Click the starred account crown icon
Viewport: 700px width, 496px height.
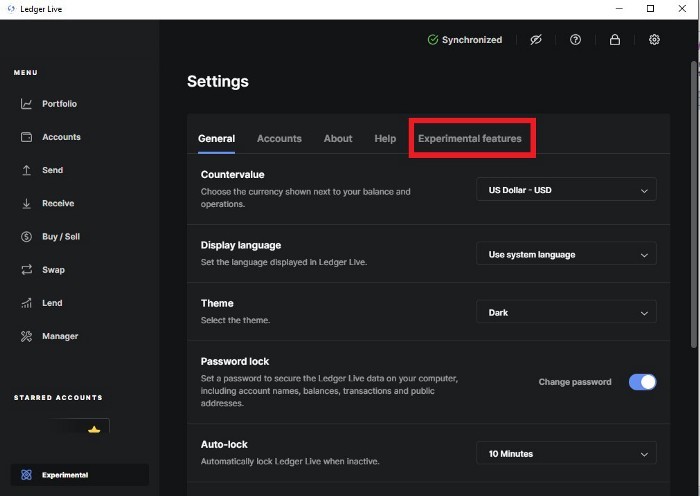tap(94, 430)
